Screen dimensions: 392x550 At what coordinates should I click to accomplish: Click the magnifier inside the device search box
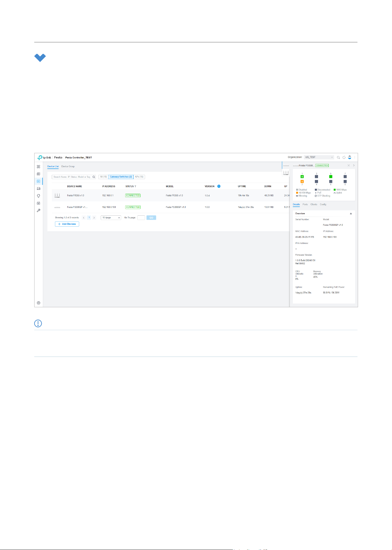pyautogui.click(x=94, y=177)
